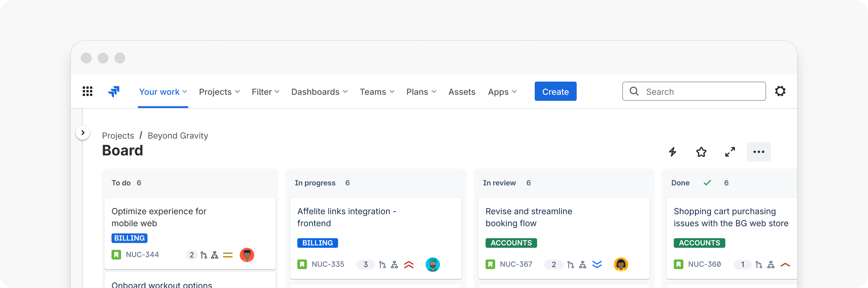Click the assignee avatar on NUC-344
The width and height of the screenshot is (868, 288).
(x=247, y=255)
